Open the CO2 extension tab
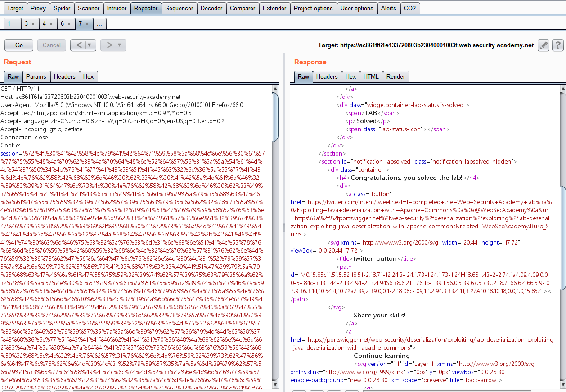 coord(410,8)
